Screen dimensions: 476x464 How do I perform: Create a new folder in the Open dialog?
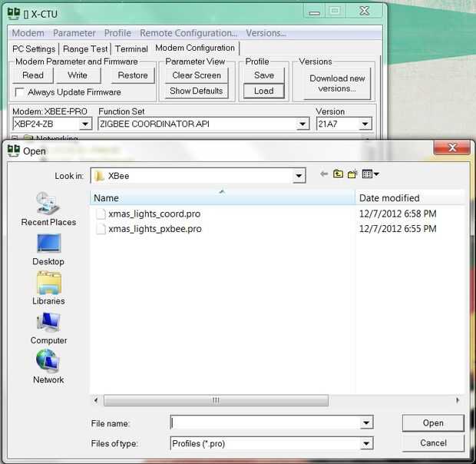[352, 174]
